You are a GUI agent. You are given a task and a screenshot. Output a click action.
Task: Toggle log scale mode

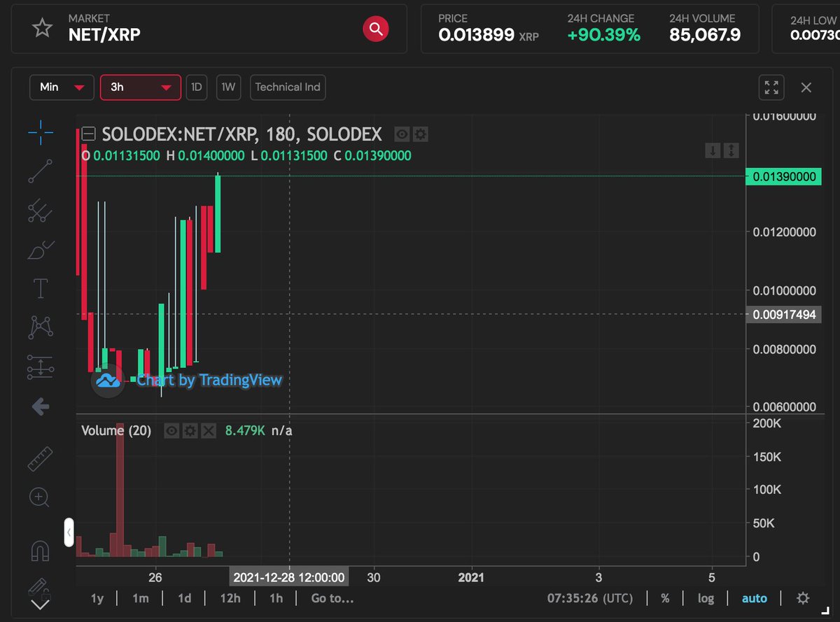[706, 598]
